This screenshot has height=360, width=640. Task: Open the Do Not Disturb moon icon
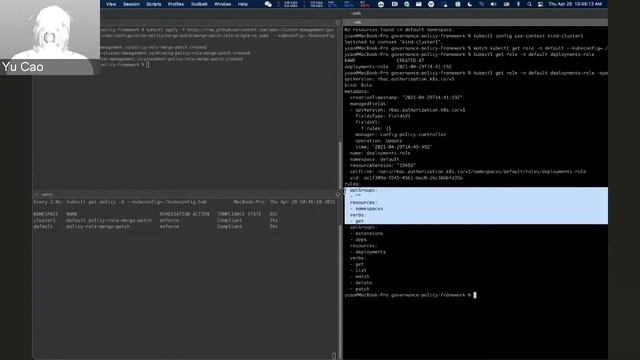pos(469,4)
